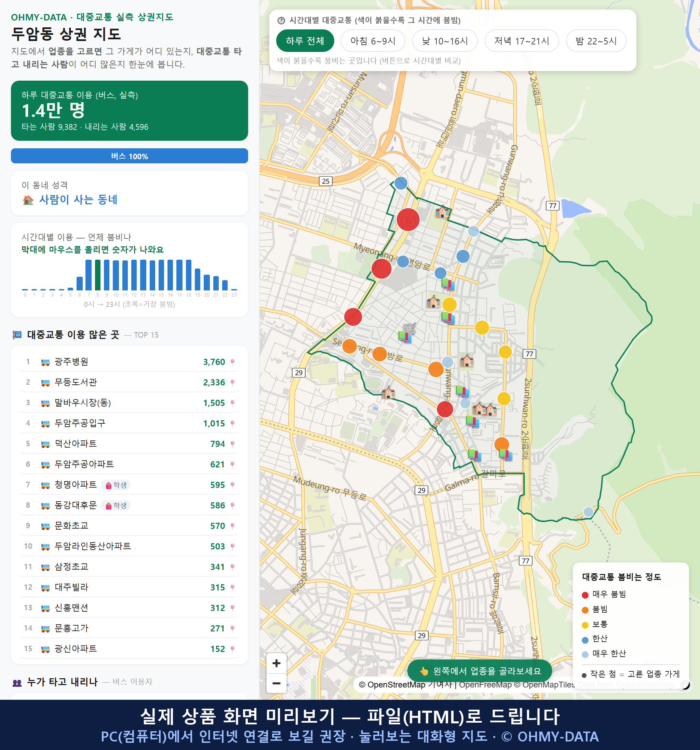Click red marker covering route 29 shield
The image size is (700, 750).
[x=408, y=220]
